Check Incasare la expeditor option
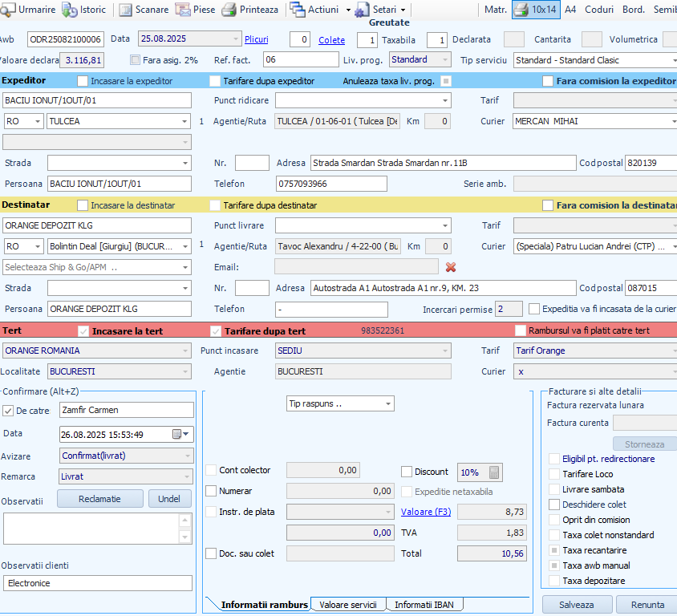 pyautogui.click(x=83, y=81)
